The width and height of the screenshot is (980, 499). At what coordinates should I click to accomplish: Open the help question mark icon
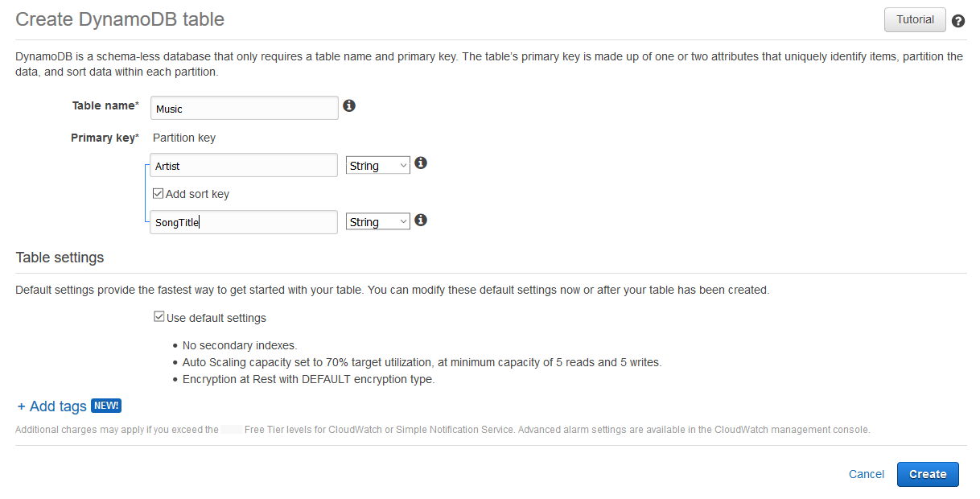[958, 21]
